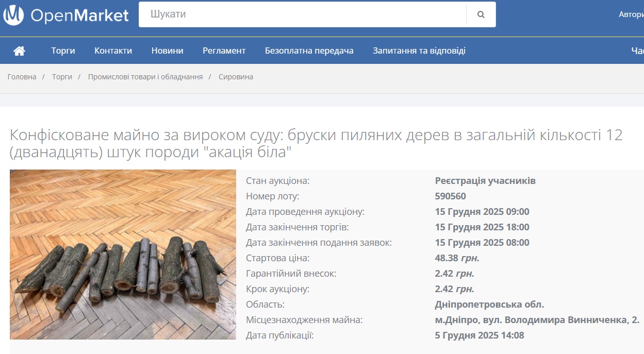644x354 pixels.
Task: Click the Торги breadcrumb link
Action: (62, 77)
